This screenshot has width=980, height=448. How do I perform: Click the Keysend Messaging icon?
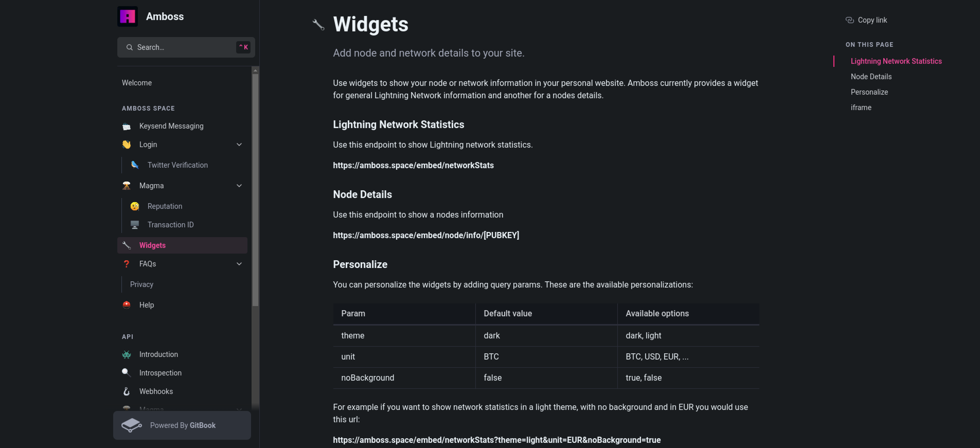[126, 126]
